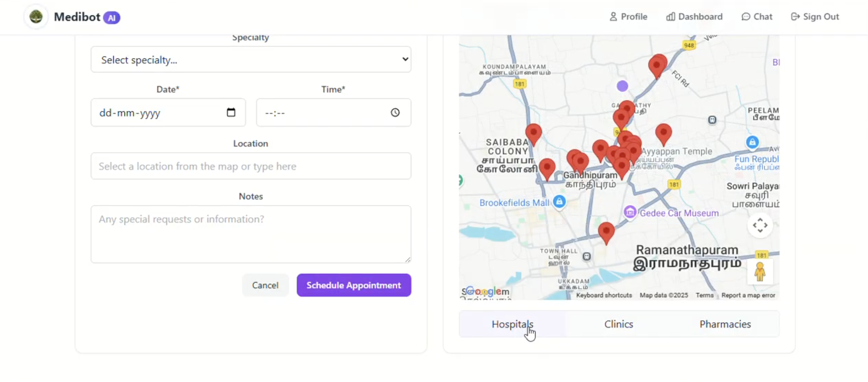Click the Map data ©2025 text

tap(663, 295)
